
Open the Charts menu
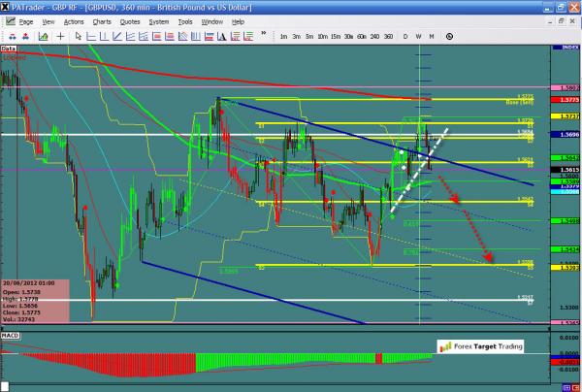(x=101, y=20)
